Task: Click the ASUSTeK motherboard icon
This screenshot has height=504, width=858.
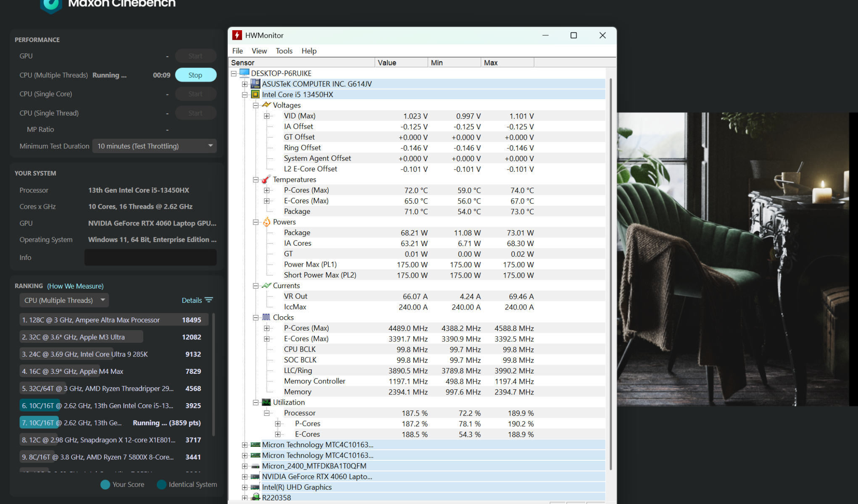Action: click(255, 84)
